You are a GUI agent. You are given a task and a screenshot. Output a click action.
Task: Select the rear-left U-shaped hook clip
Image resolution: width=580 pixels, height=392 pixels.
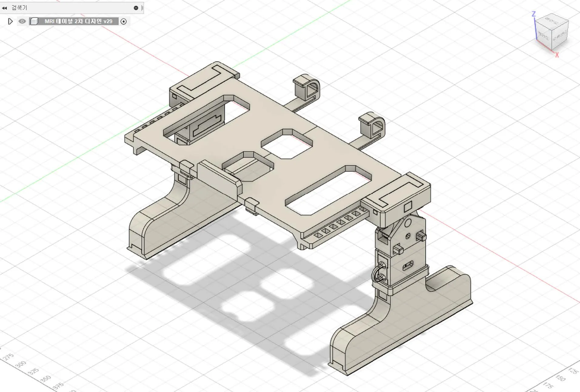tap(307, 88)
